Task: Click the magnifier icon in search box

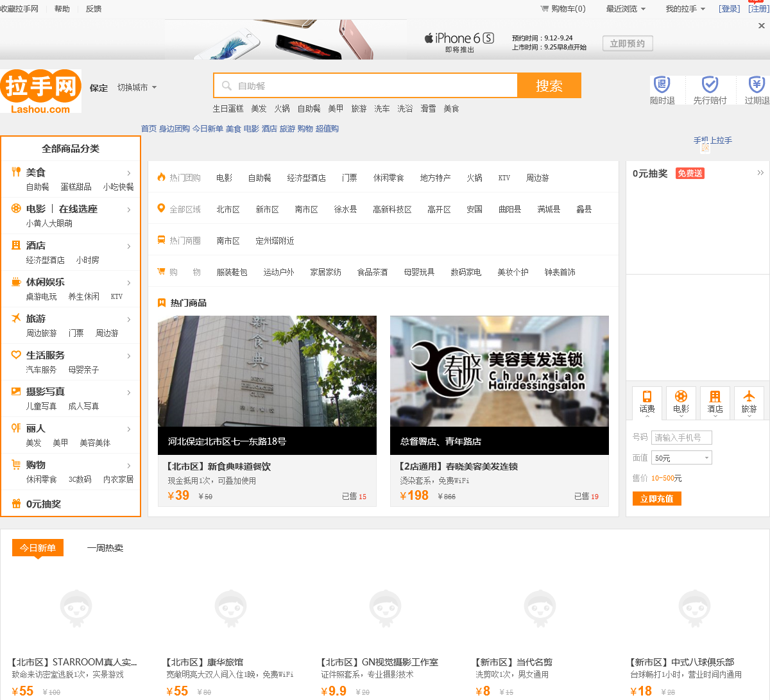Action: (x=227, y=85)
